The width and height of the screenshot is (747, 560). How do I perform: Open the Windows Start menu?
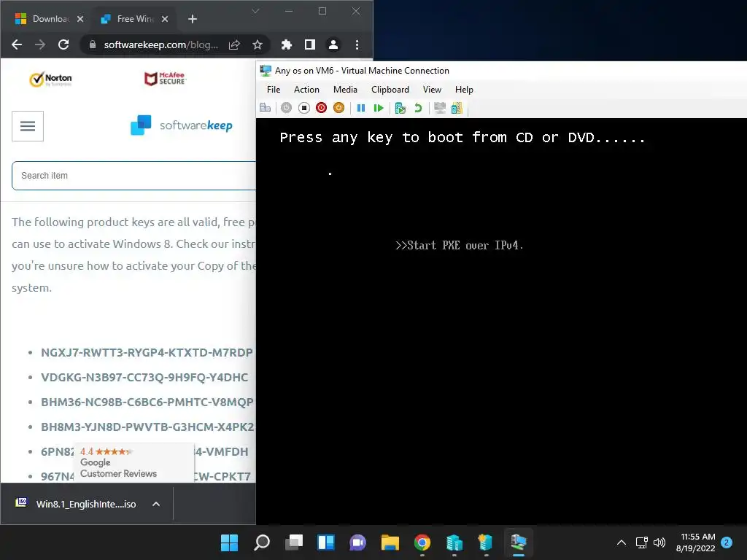[x=230, y=542]
